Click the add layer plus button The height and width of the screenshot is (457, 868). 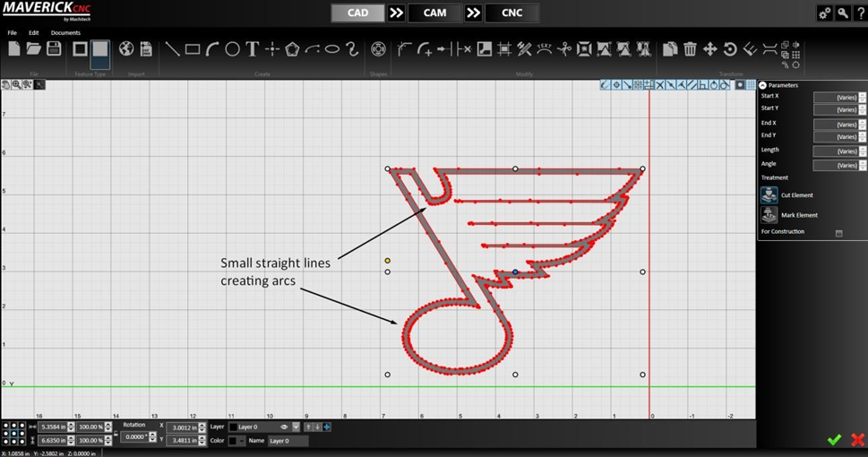327,427
